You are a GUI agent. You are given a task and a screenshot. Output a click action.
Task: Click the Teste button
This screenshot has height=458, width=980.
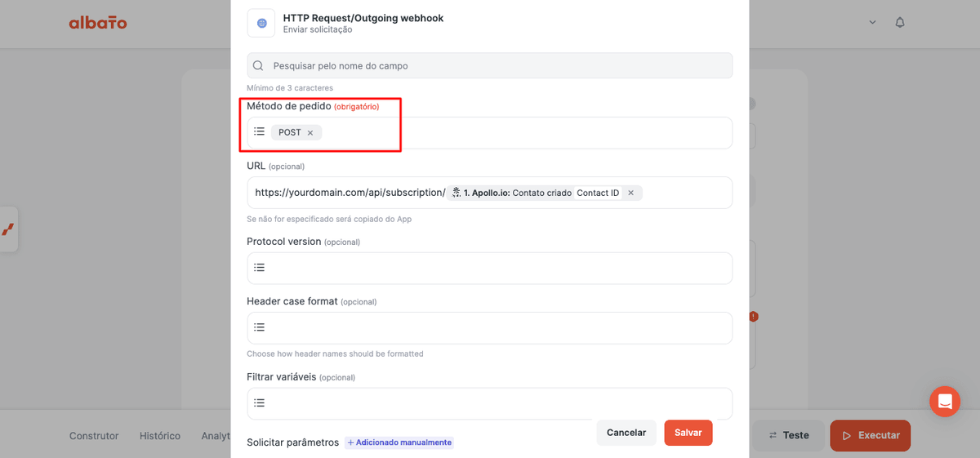789,435
